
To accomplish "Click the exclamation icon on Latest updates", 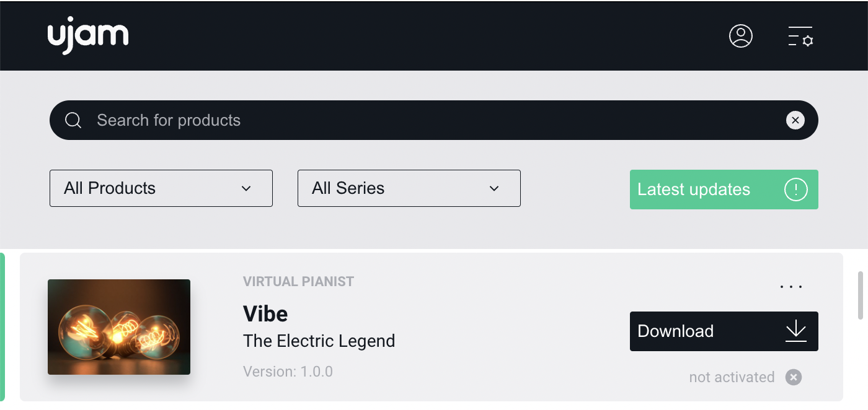I will [x=795, y=190].
